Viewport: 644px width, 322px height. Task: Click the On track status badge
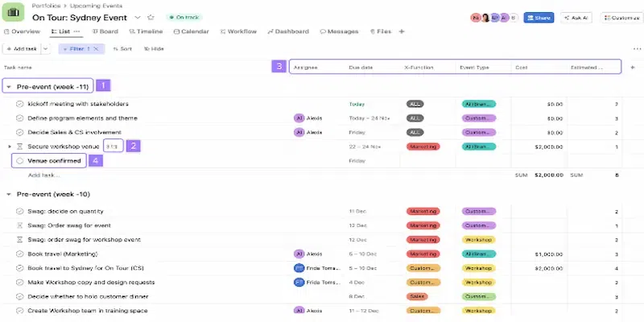pos(184,17)
